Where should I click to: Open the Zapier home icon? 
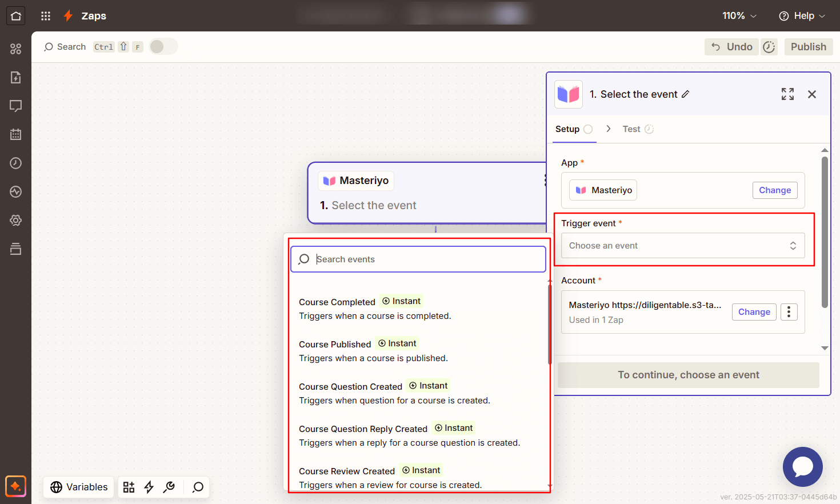coord(16,16)
